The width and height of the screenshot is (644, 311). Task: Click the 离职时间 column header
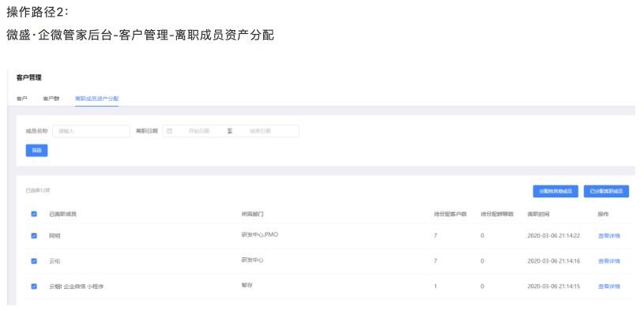538,214
